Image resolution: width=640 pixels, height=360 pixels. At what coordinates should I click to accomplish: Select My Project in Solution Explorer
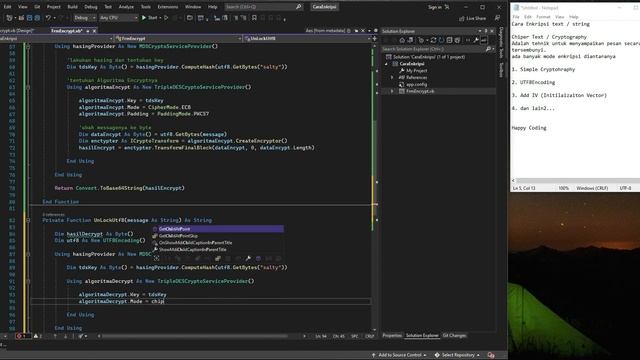(416, 71)
